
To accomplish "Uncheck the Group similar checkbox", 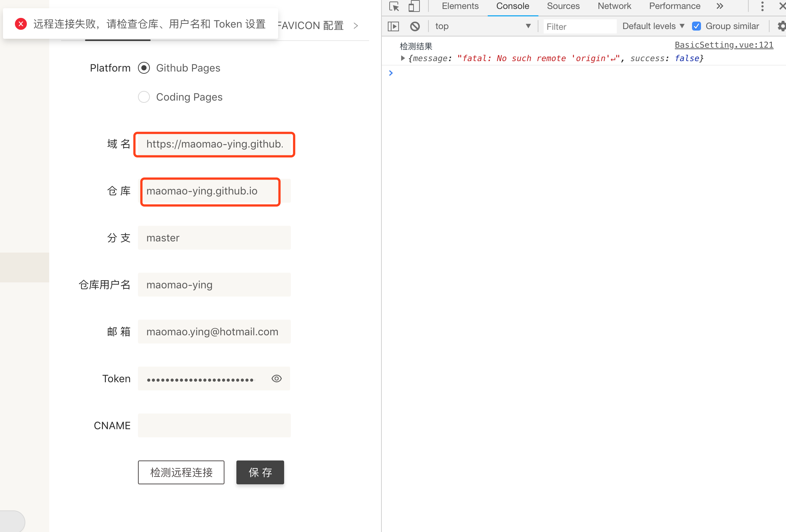I will [x=697, y=26].
